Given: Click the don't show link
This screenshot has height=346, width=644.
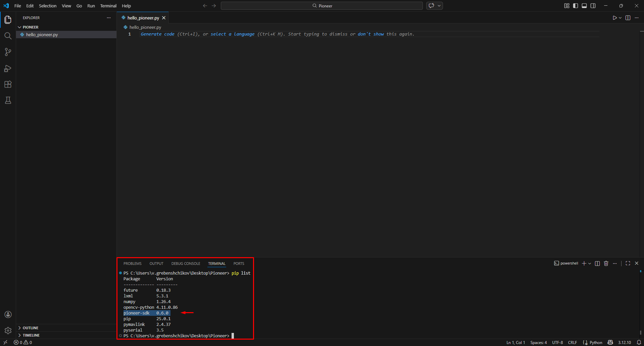Looking at the screenshot, I should point(371,34).
